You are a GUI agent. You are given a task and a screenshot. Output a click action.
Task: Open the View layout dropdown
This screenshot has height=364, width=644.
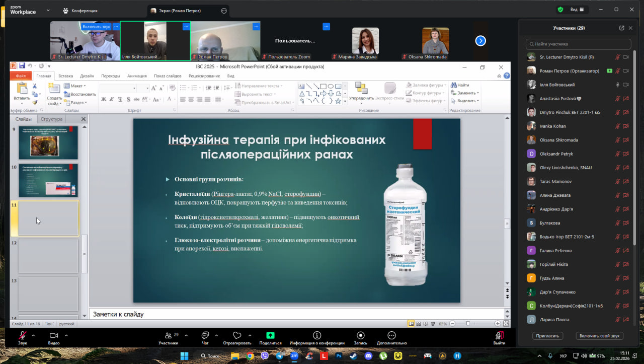point(577,10)
